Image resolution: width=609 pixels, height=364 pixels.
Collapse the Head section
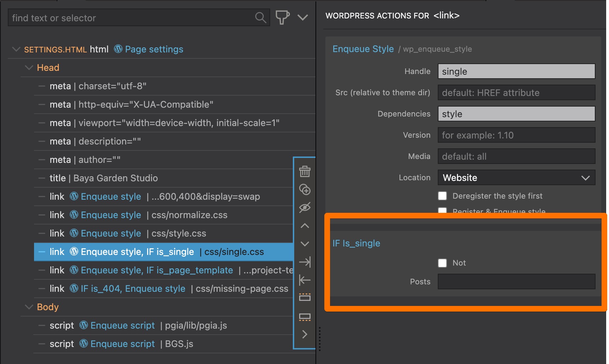click(x=29, y=67)
